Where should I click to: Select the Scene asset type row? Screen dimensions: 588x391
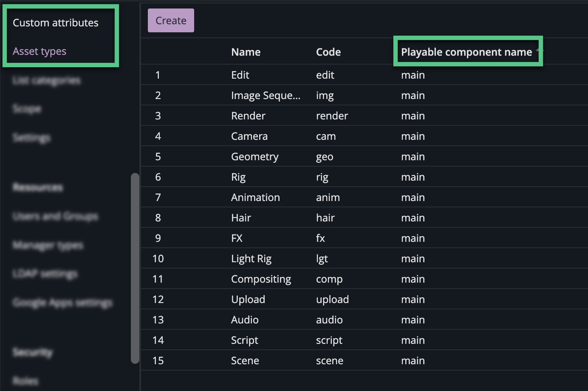click(x=297, y=360)
